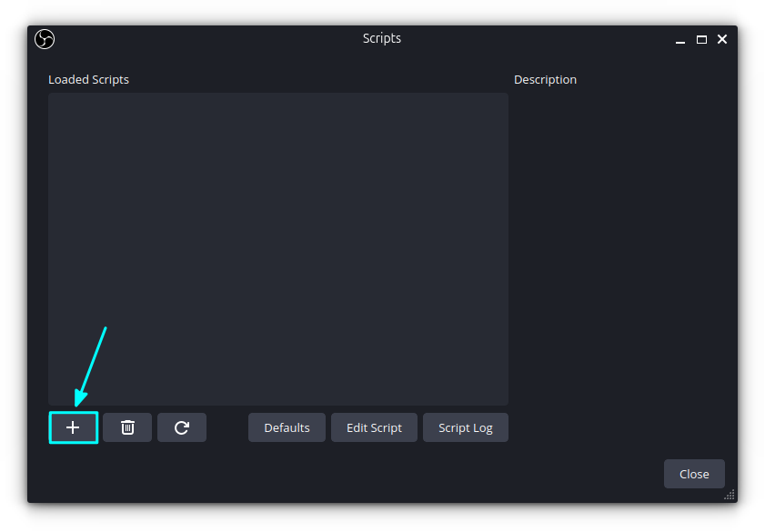Screen dimensions: 765x532
Task: Click inside the empty Loaded Scripts list
Action: point(277,227)
